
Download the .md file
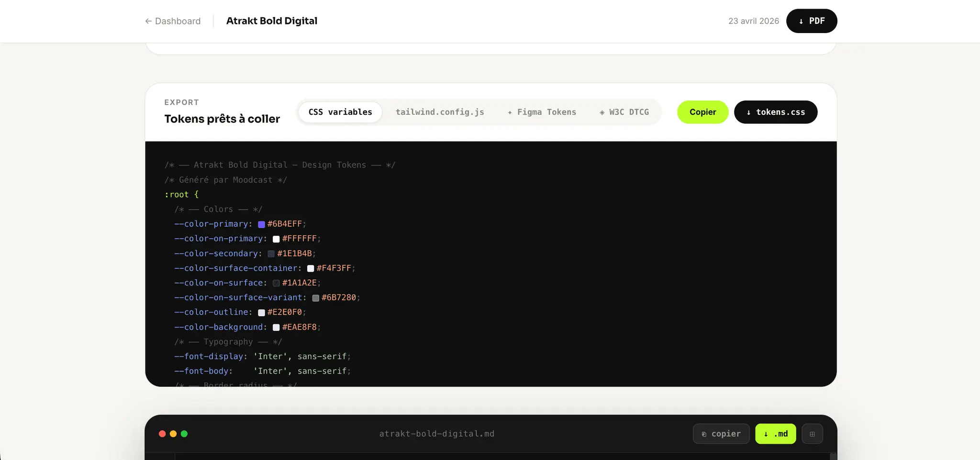(x=776, y=434)
